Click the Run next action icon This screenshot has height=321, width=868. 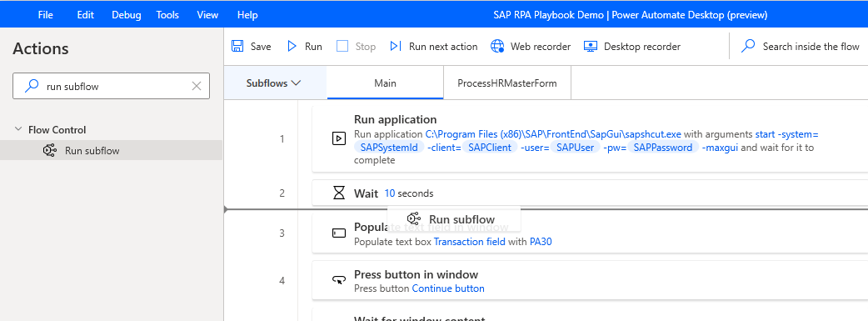(395, 46)
